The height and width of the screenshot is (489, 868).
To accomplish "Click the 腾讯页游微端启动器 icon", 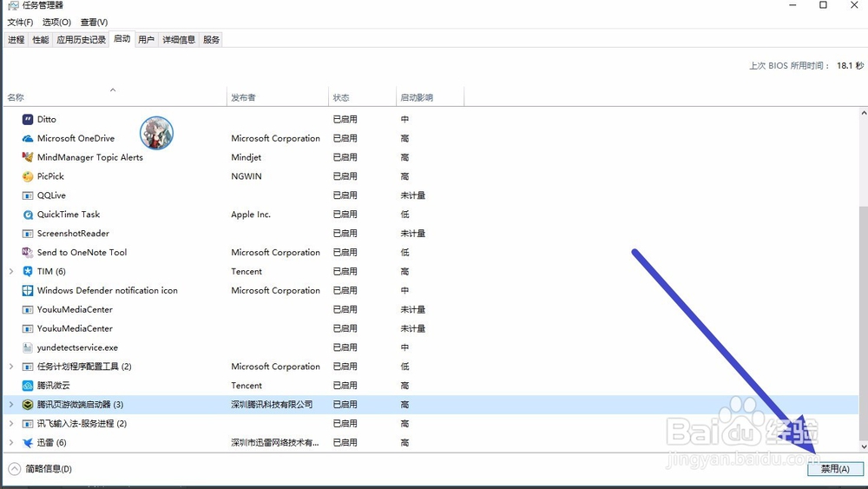I will click(x=28, y=405).
